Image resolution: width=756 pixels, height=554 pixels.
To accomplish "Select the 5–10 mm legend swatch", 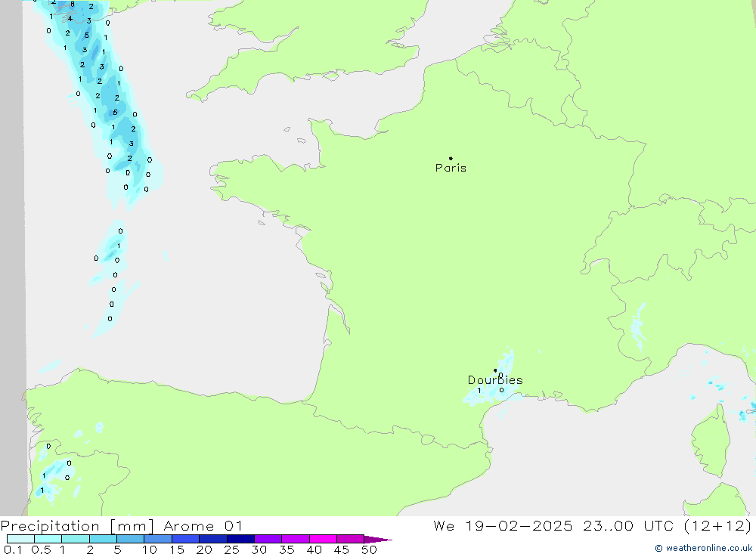I will click(130, 539).
